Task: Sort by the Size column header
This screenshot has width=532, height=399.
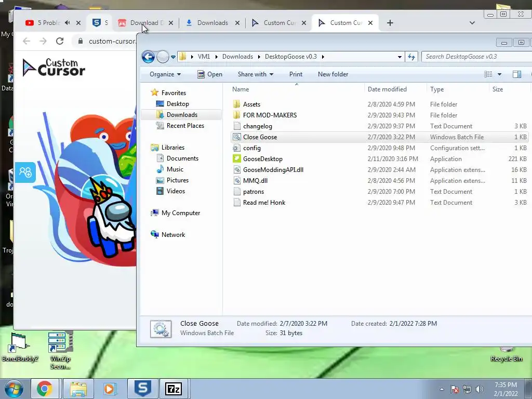Action: [x=497, y=89]
